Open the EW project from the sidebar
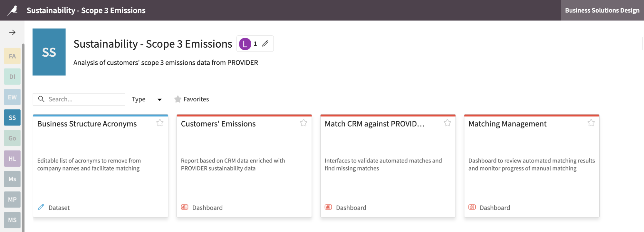This screenshot has width=644, height=232. tap(12, 97)
